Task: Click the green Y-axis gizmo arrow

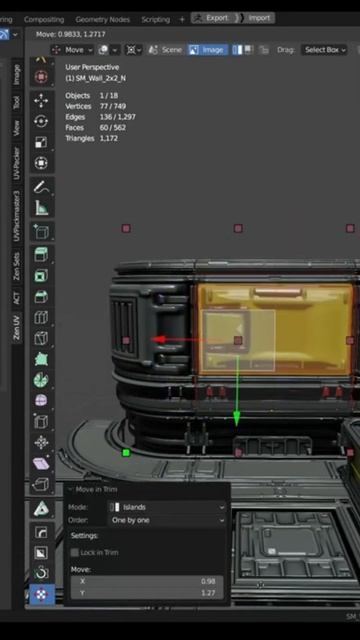Action: coord(237,419)
